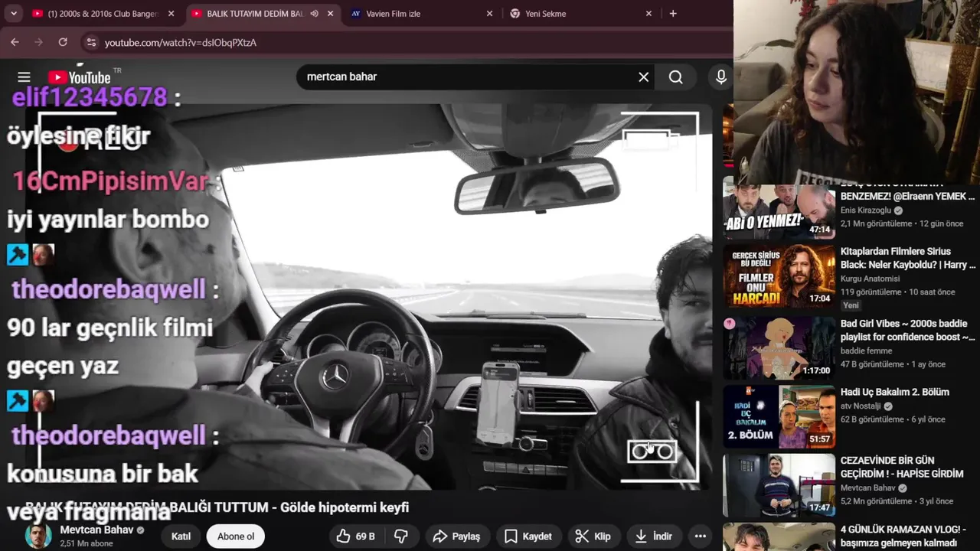The image size is (980, 551).
Task: Open Bad Girl Vibes playlist thumbnail
Action: [779, 348]
